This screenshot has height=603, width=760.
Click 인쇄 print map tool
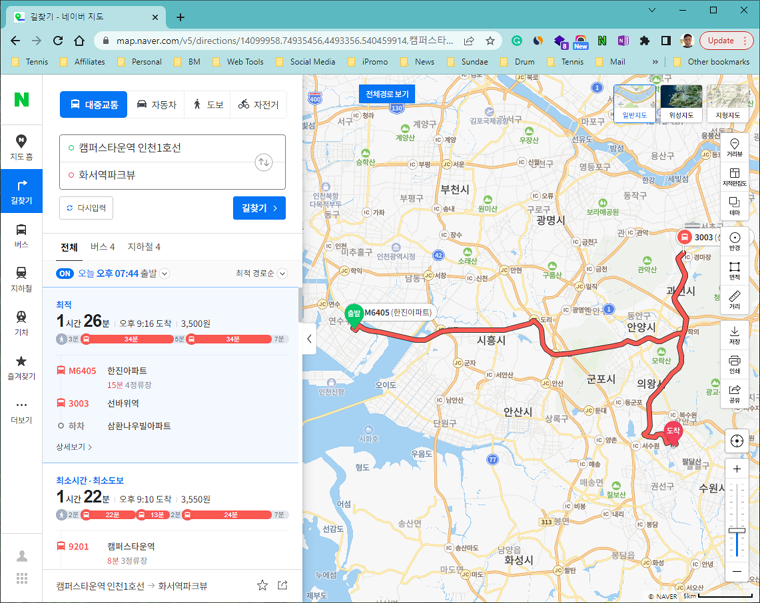tap(734, 365)
